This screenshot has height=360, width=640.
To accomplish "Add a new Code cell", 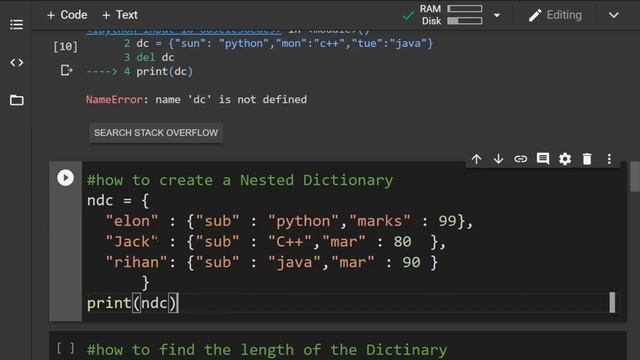I will click(67, 15).
